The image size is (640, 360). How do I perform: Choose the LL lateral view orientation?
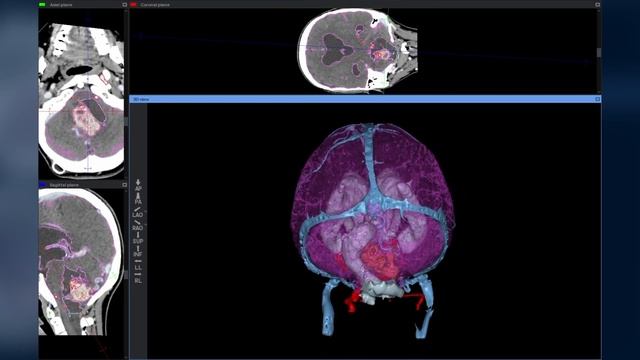click(138, 265)
